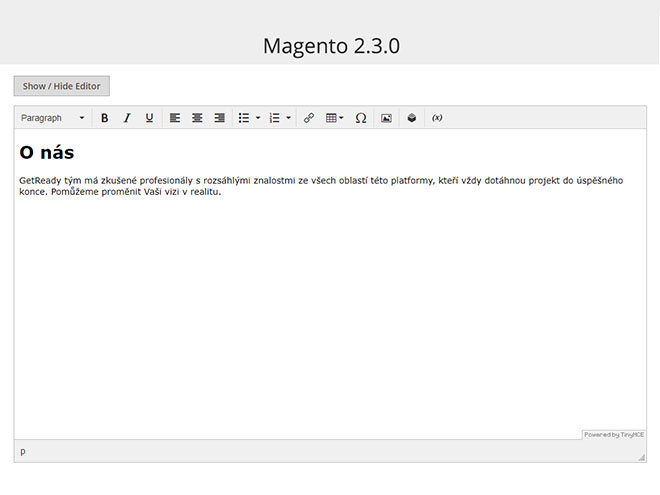Click the 'p' element path in status bar
Screen dimensions: 660x495
23,451
